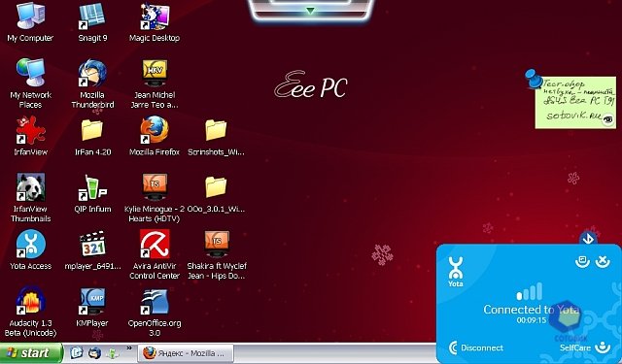
Task: Open SelfCare in Yota widget
Action: pyautogui.click(x=585, y=347)
